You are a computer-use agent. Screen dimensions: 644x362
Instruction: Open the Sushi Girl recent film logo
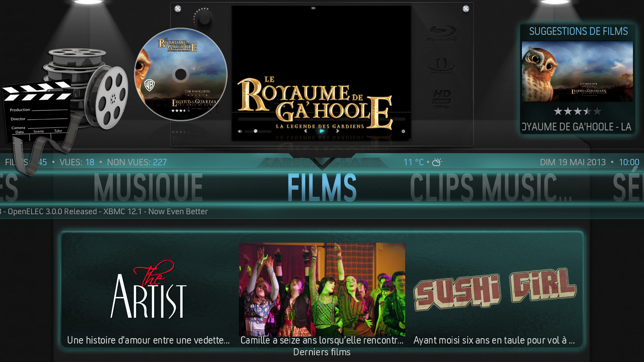[495, 289]
